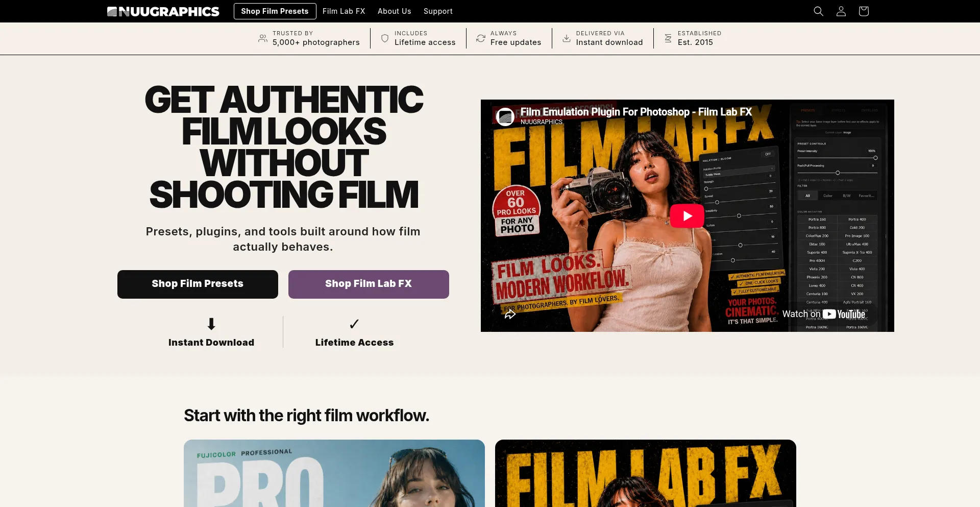Click the NUUGRAPHICS site logo
Screen dimensions: 980x507
tap(163, 11)
